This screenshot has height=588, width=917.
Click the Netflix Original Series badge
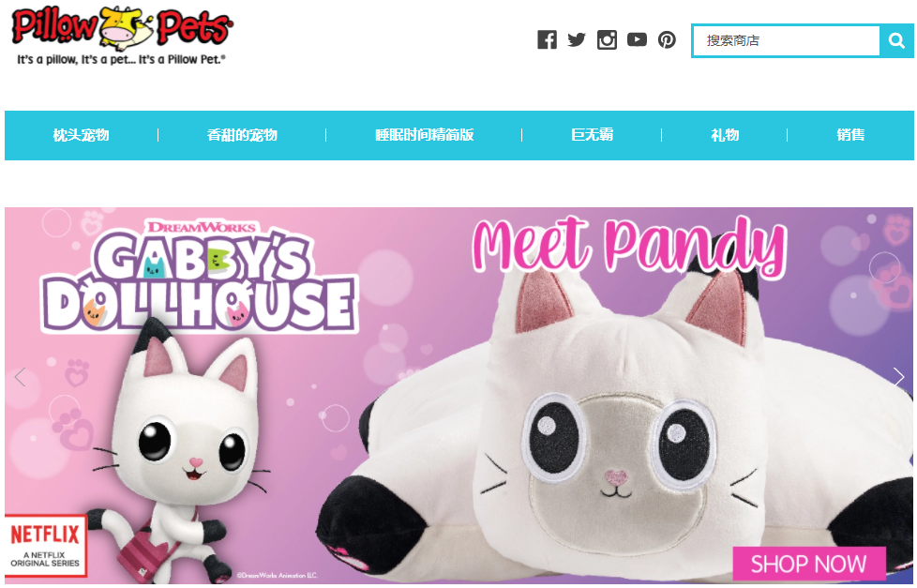pos(45,545)
